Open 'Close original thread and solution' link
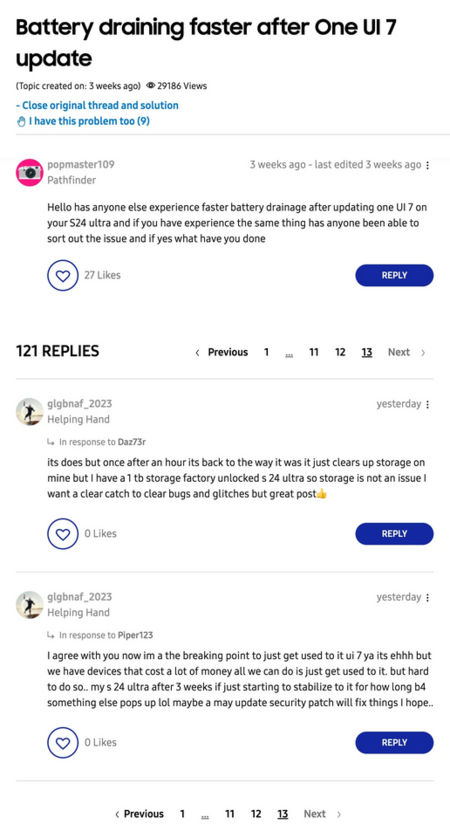Viewport: 450px width, 838px height. tap(97, 105)
